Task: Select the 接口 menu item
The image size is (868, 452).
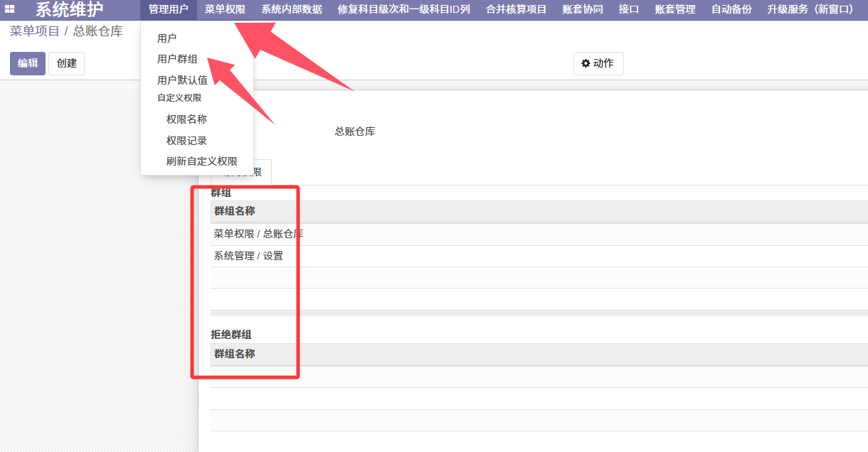Action: 628,9
